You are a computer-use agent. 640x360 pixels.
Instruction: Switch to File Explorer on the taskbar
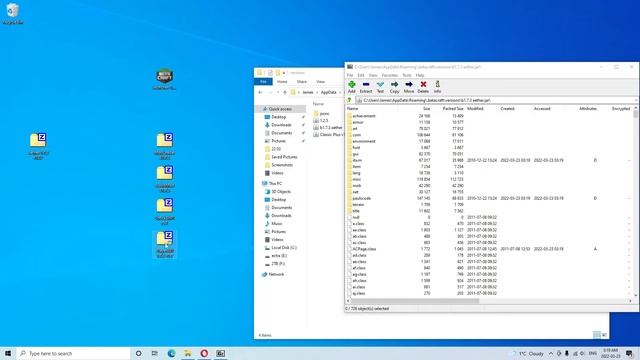pos(188,353)
